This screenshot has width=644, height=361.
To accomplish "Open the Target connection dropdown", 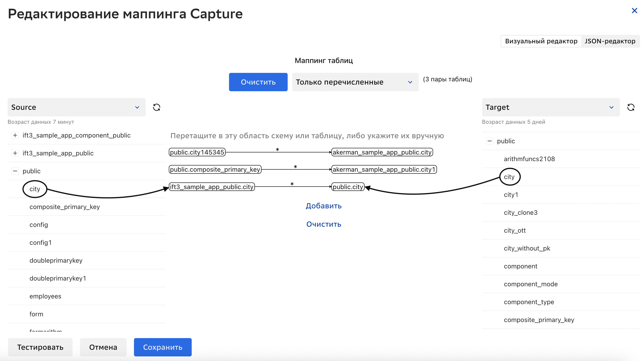I will coord(551,107).
